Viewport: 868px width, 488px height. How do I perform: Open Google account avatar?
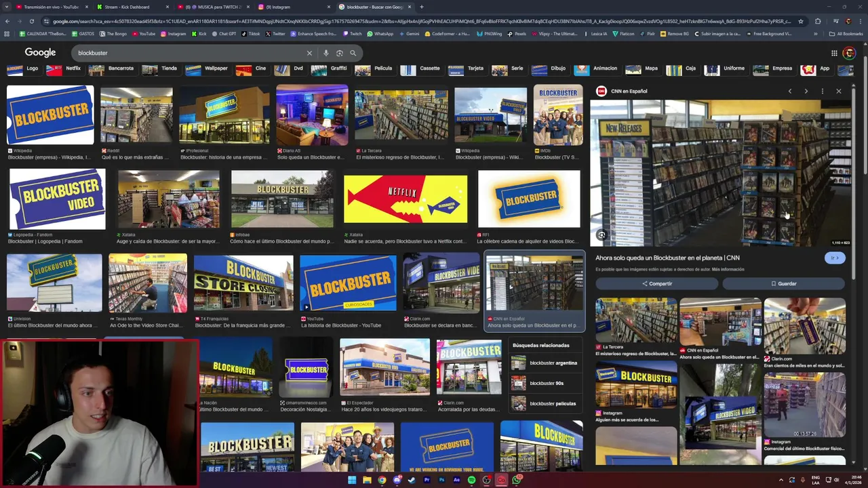pyautogui.click(x=849, y=53)
